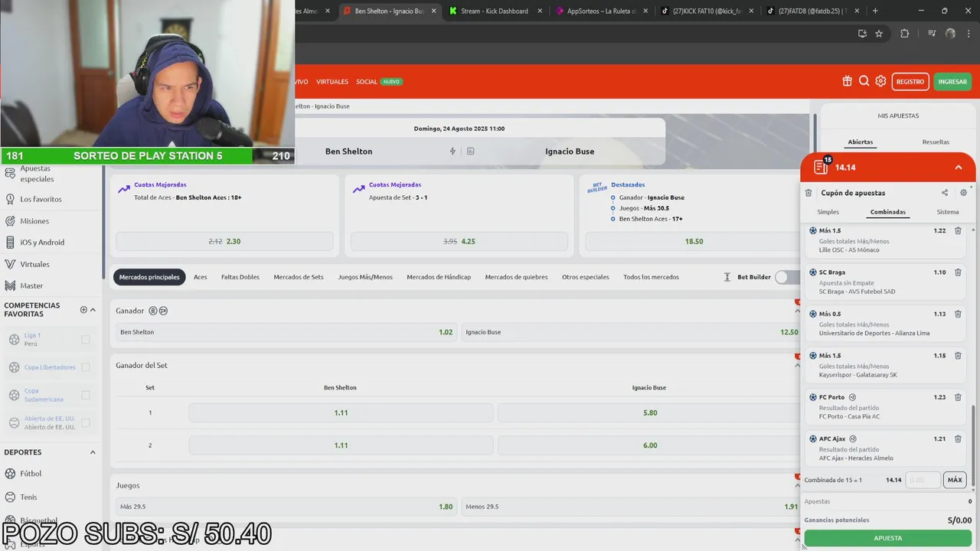Select the Sistema coupon tab
Viewport: 980px width, 551px height.
(x=947, y=212)
